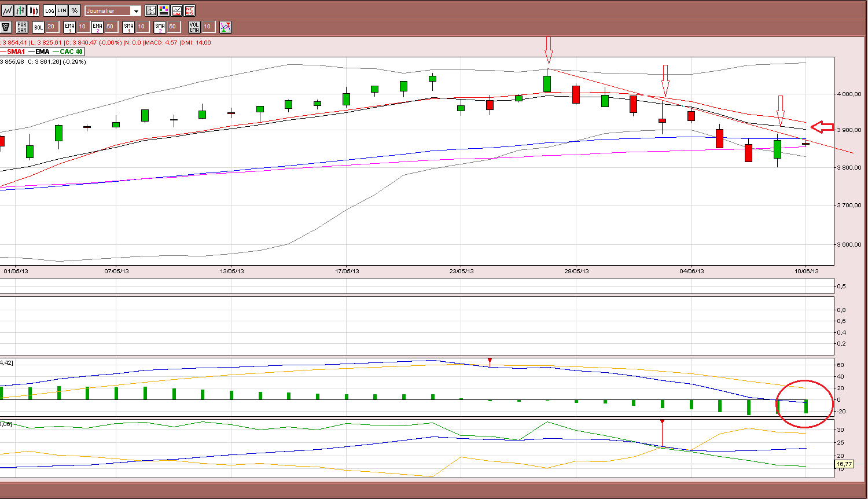Toggle the BOL Bollinger bands indicator
Viewport: 868px width, 499px height.
pyautogui.click(x=38, y=27)
